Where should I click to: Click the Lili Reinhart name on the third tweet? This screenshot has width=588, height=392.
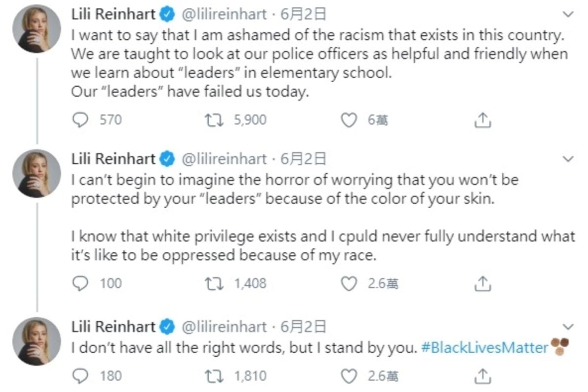coord(113,327)
